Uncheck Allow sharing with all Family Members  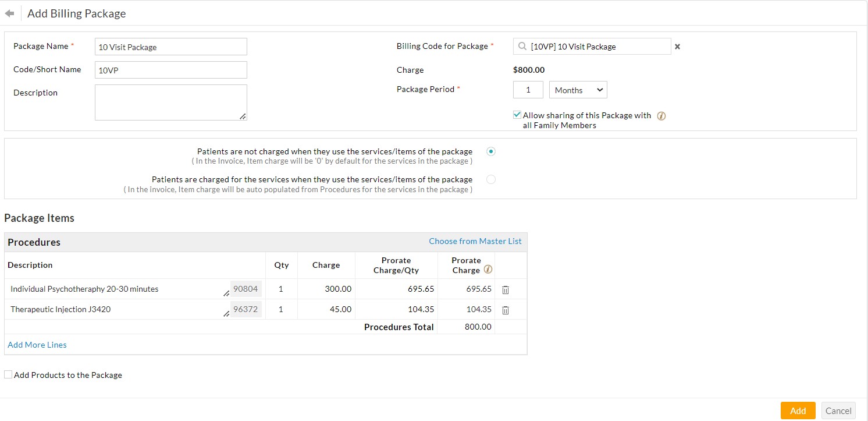(517, 114)
